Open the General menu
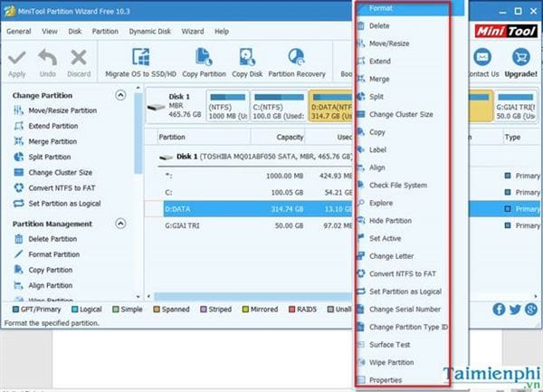 [x=19, y=32]
